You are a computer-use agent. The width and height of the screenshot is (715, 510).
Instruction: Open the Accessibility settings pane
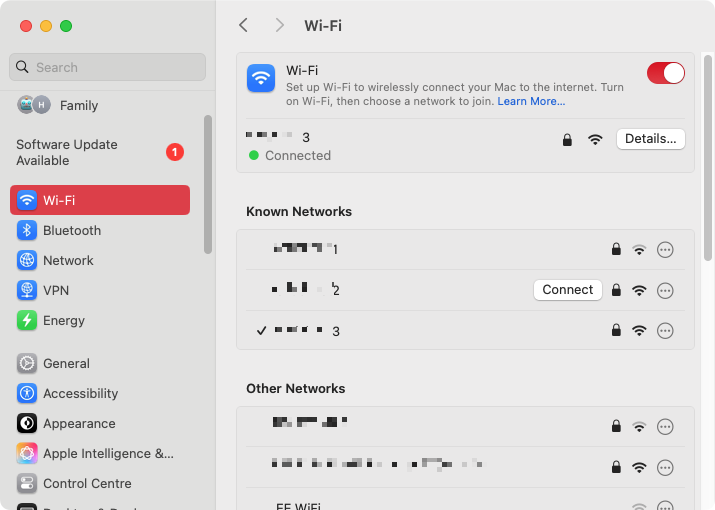(x=100, y=394)
